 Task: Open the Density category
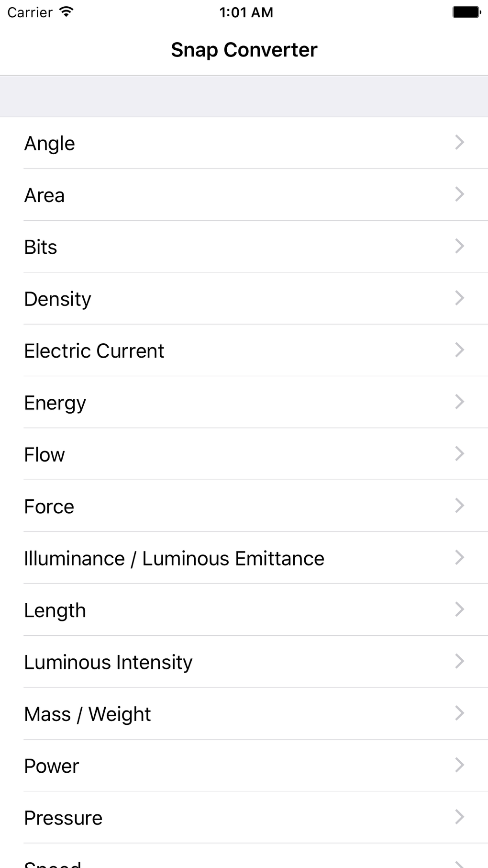[x=57, y=299]
